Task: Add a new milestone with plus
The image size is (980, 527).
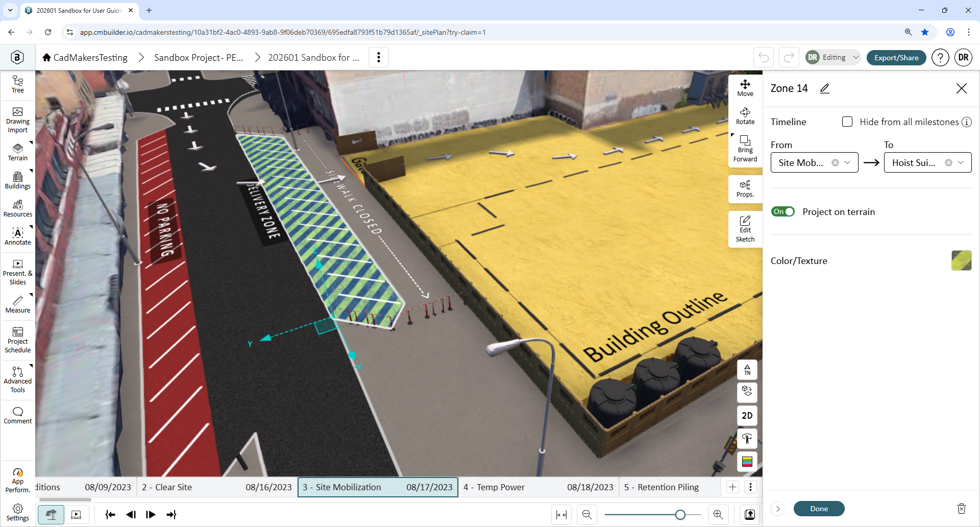Action: 732,487
